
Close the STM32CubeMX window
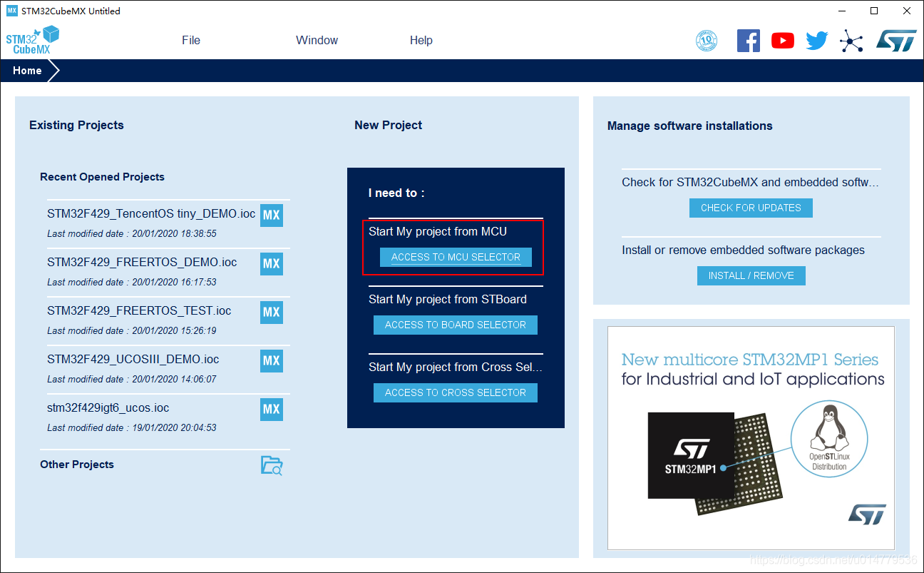click(907, 11)
